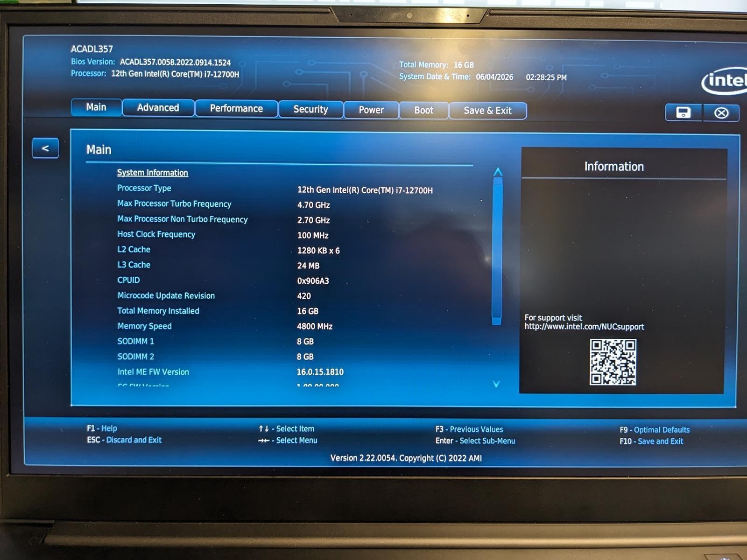The image size is (747, 560).
Task: Click the Intel logo
Action: point(725,81)
